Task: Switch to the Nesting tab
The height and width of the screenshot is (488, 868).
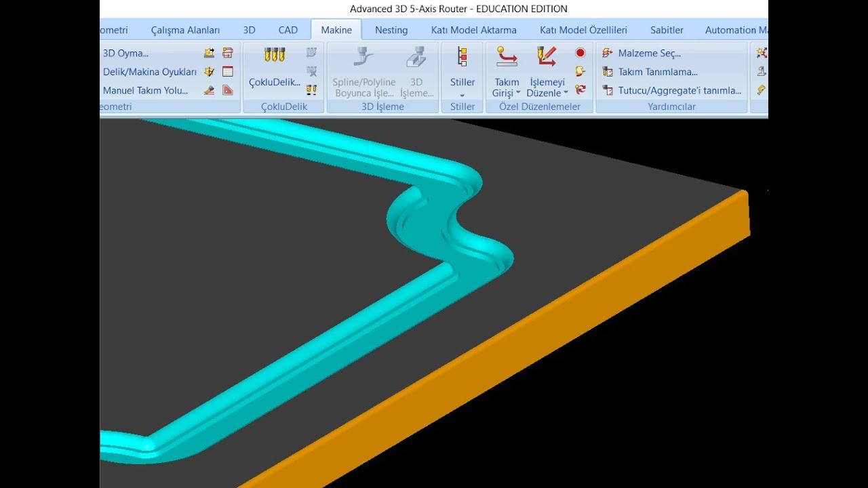Action: coord(391,30)
